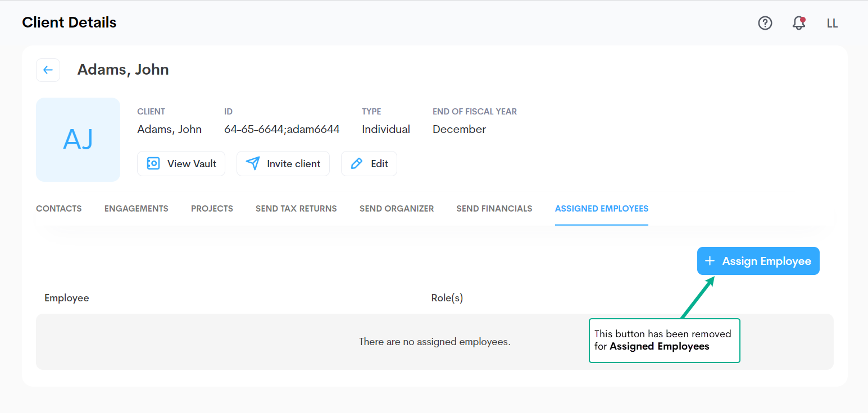
Task: Click the paper plane Invite client icon
Action: pos(253,163)
